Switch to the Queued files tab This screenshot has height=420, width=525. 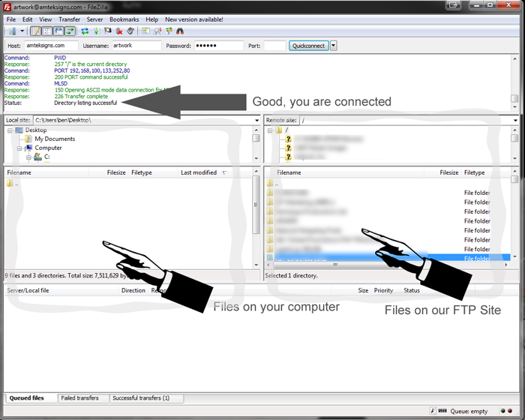[x=27, y=398]
